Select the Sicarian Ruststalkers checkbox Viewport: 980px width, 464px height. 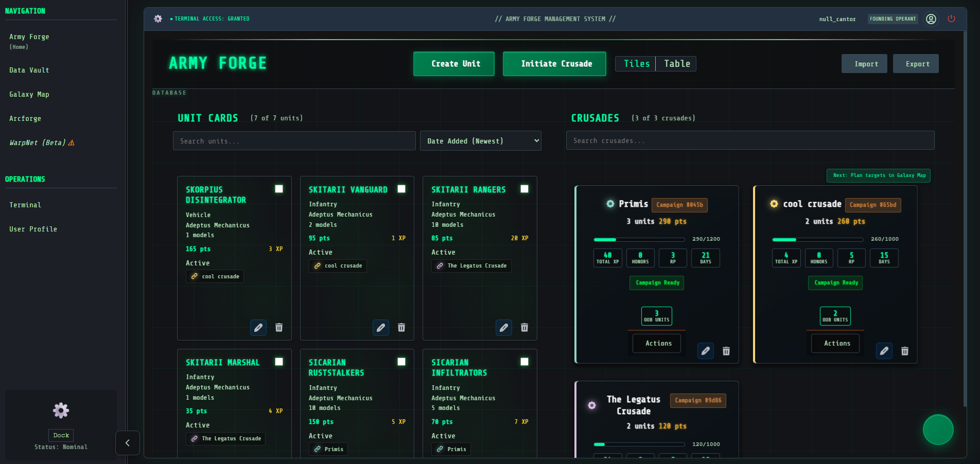tap(401, 362)
